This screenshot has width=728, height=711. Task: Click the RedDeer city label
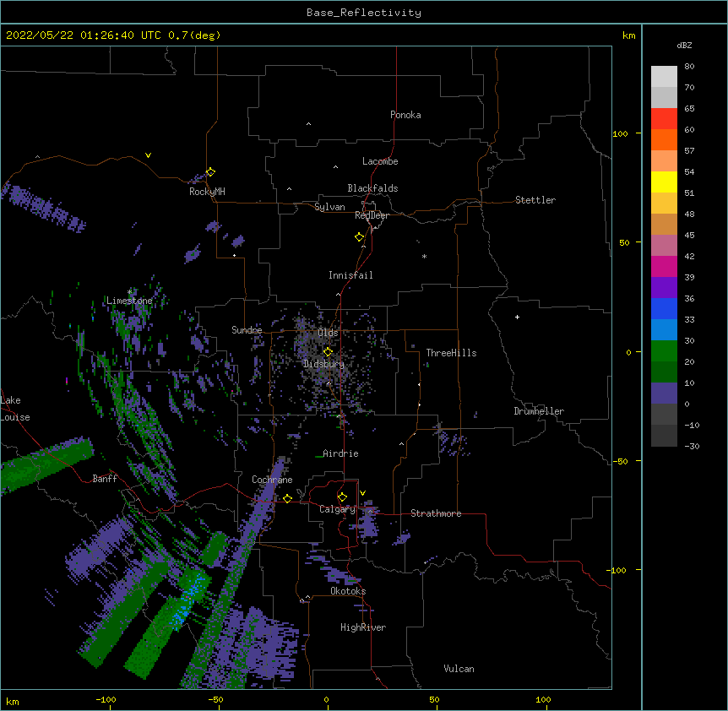tap(372, 215)
